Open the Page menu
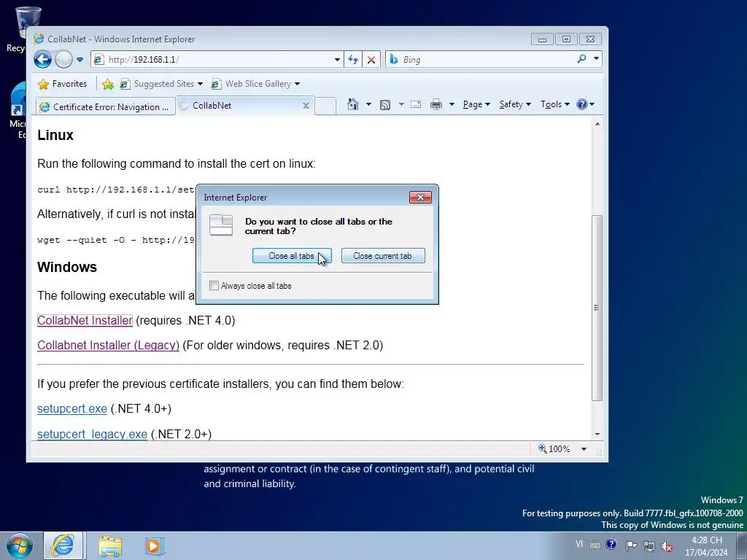The height and width of the screenshot is (560, 747). pos(476,104)
